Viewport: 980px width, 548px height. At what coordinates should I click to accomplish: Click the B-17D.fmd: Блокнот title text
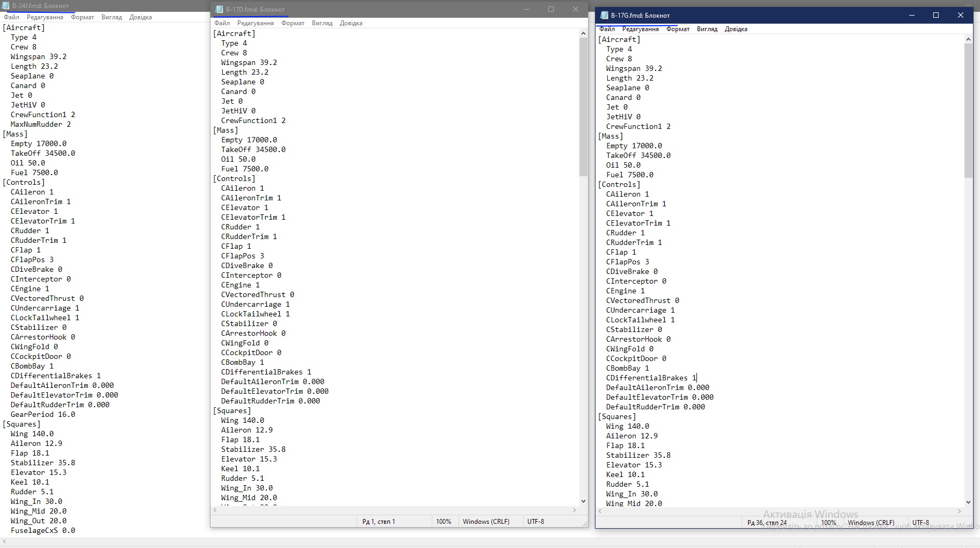[255, 10]
